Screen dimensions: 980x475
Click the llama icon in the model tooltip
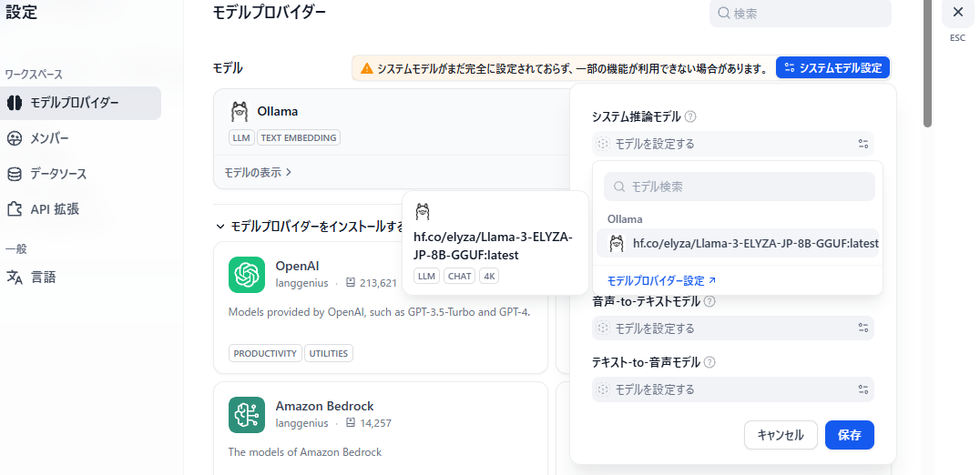click(423, 212)
